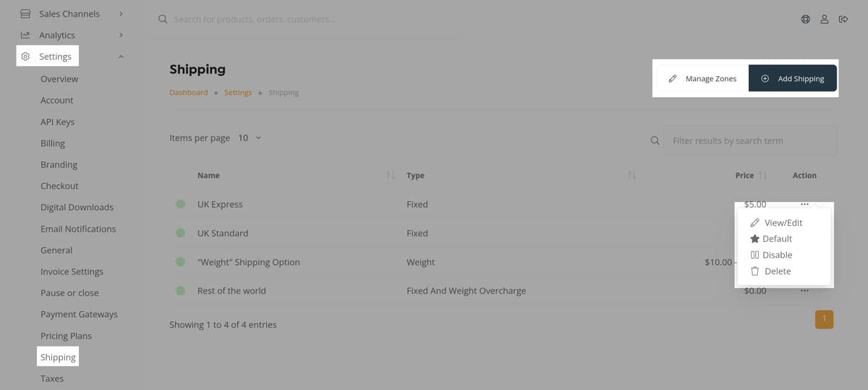Click the filter results search field
The height and width of the screenshot is (390, 868).
[749, 141]
